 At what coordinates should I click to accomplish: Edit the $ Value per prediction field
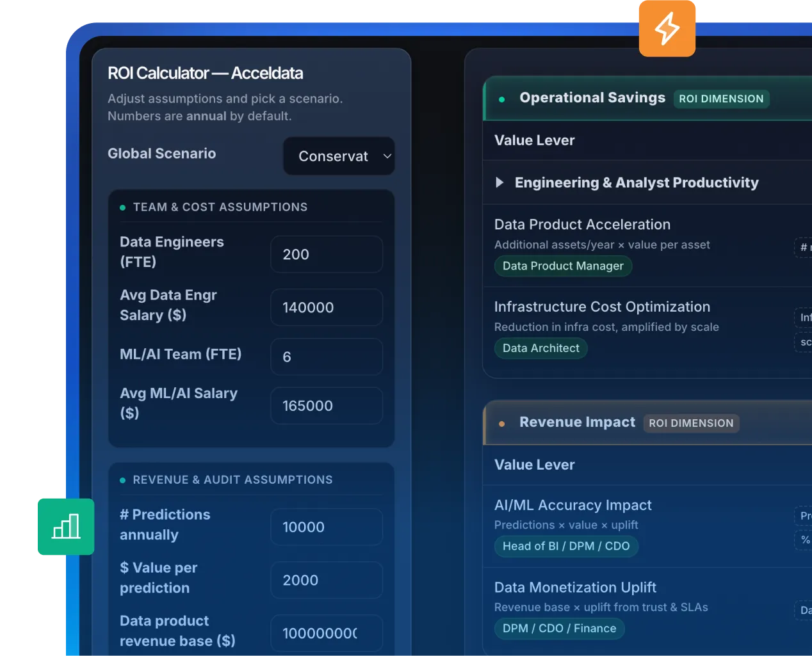click(327, 580)
